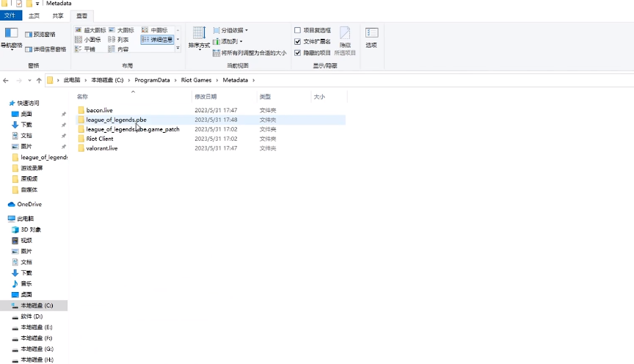The width and height of the screenshot is (634, 364).
Task: Navigate to ProgramData in address bar
Action: 152,80
